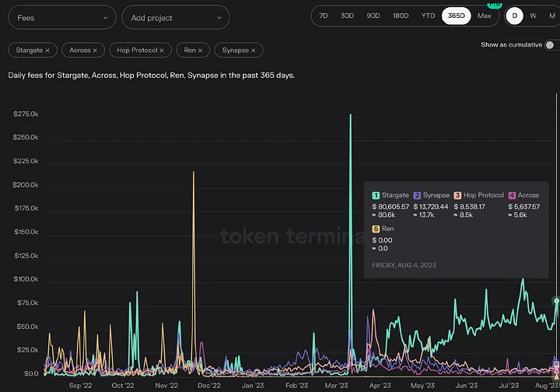
Task: Select the 7D time range
Action: [x=324, y=16]
